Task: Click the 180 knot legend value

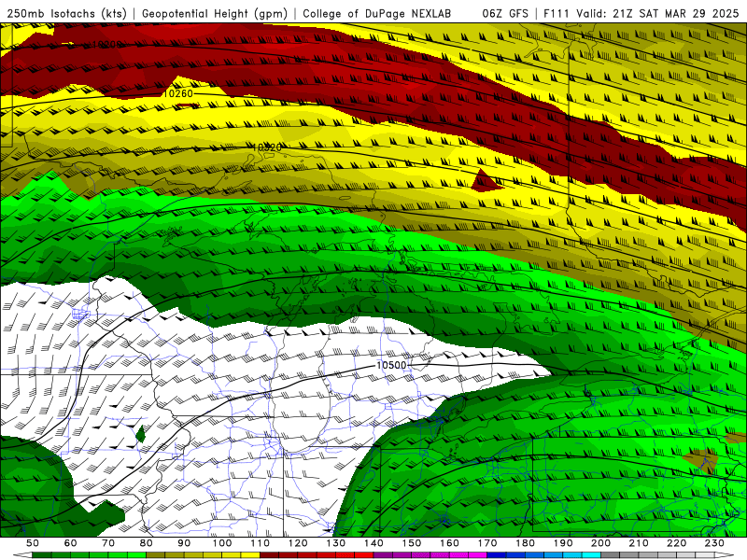Action: [525, 543]
